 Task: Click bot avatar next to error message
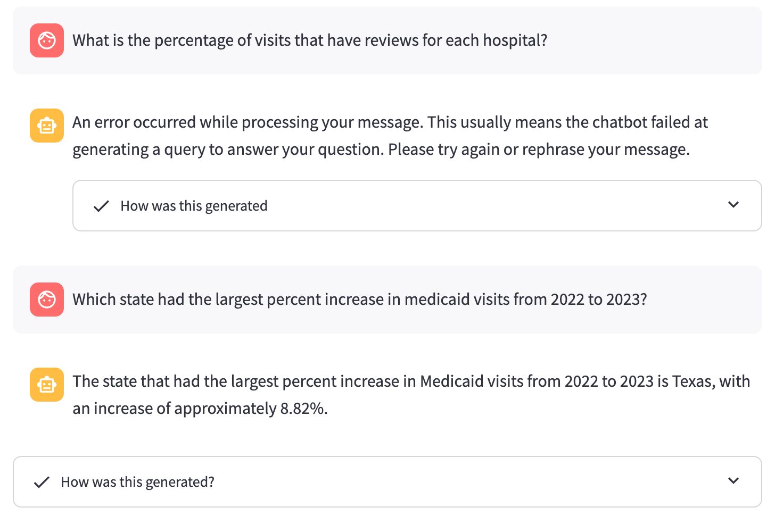(47, 126)
